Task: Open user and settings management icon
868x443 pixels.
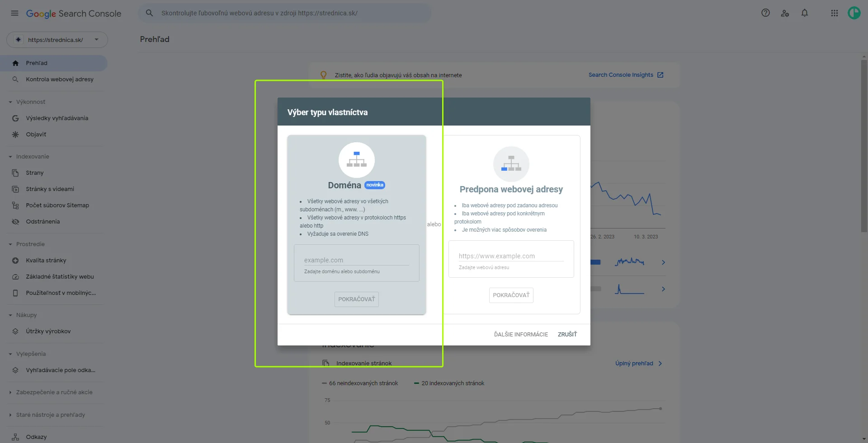Action: point(785,13)
